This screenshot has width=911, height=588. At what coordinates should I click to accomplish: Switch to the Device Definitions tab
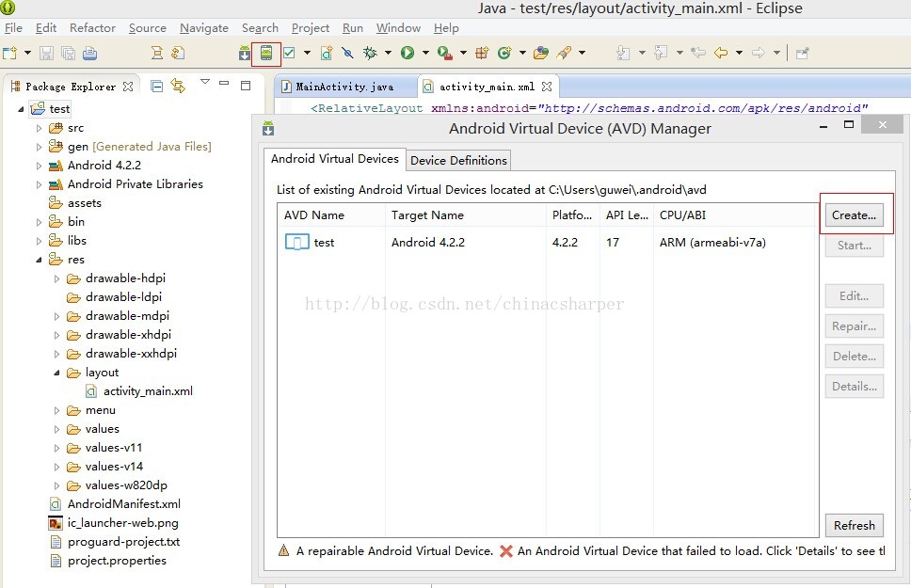point(458,160)
